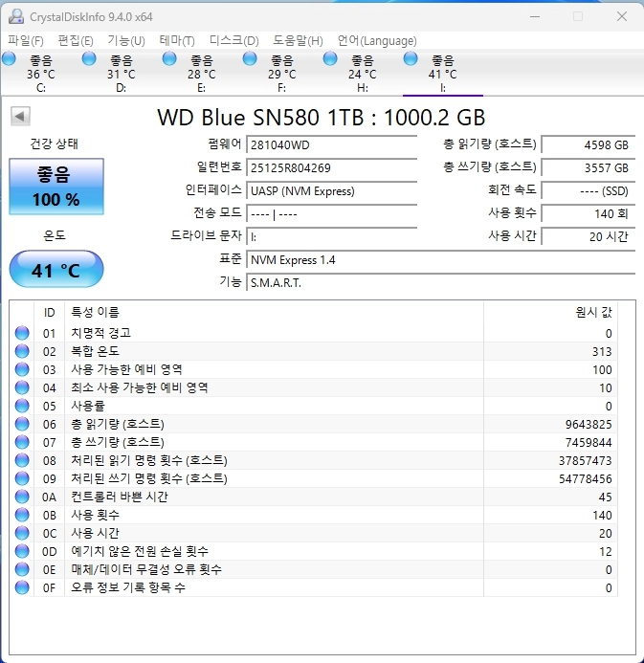This screenshot has width=644, height=663.
Task: Click the 특성 이름 column header
Action: tap(274, 312)
